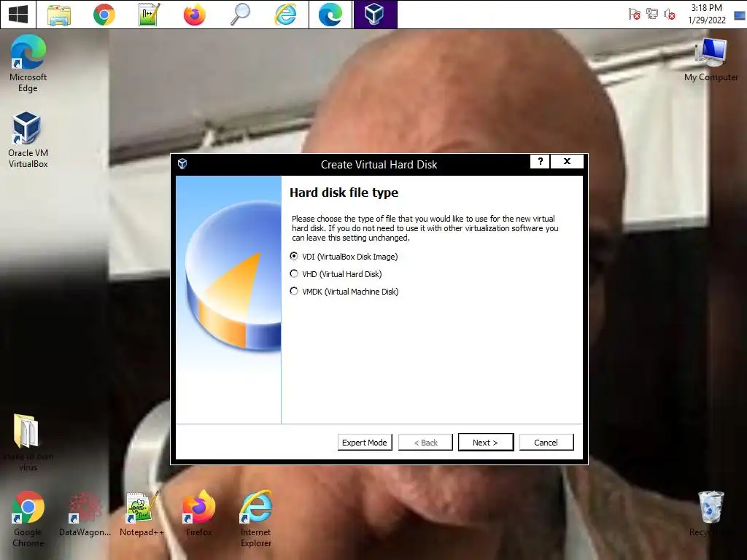Launch Firefox from the taskbar
Screen dimensions: 747x560
tap(194, 15)
